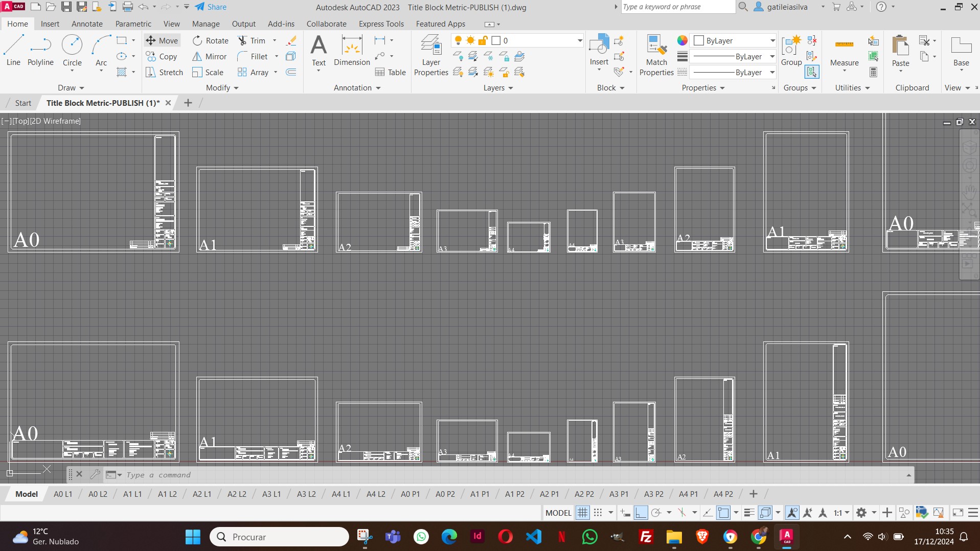
Task: Switch to the Parametric tab
Action: point(133,24)
